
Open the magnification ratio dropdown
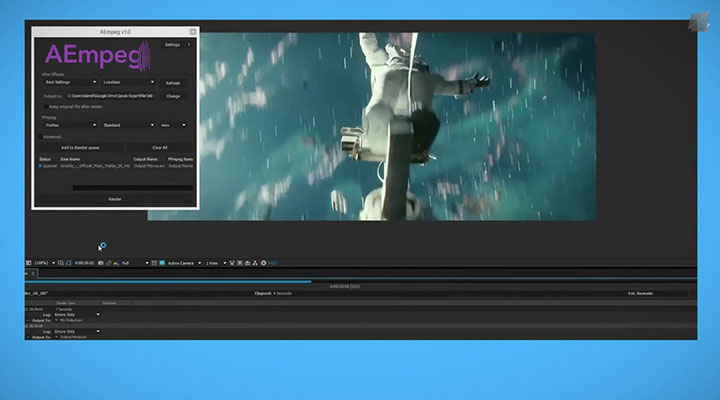44,263
